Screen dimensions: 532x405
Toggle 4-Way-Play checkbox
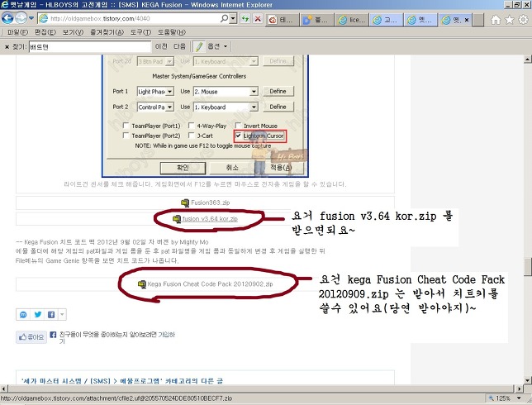click(x=192, y=126)
